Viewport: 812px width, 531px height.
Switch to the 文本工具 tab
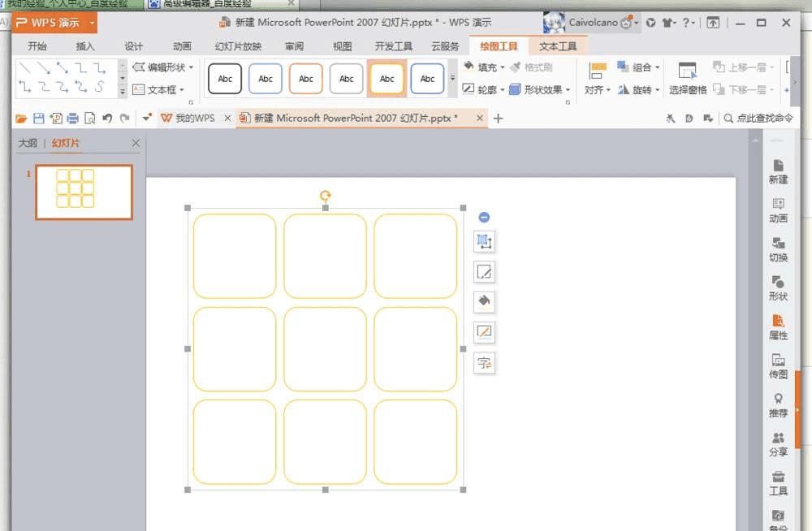558,46
